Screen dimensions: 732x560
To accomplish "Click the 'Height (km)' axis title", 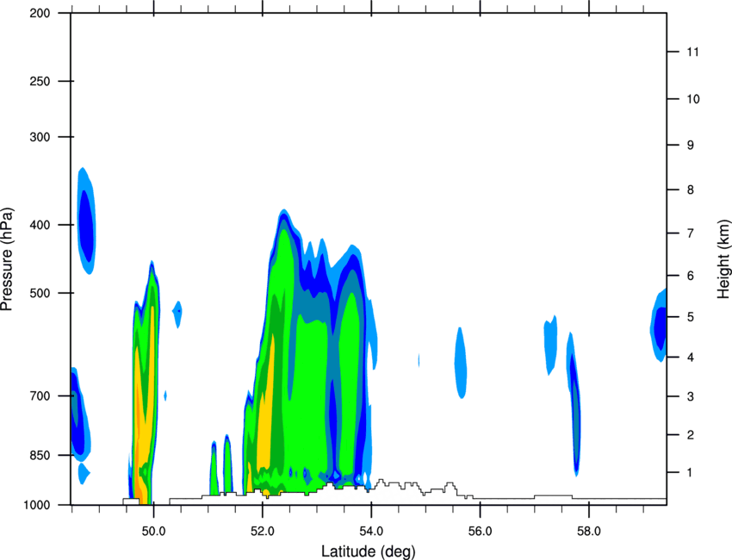I will (x=723, y=259).
